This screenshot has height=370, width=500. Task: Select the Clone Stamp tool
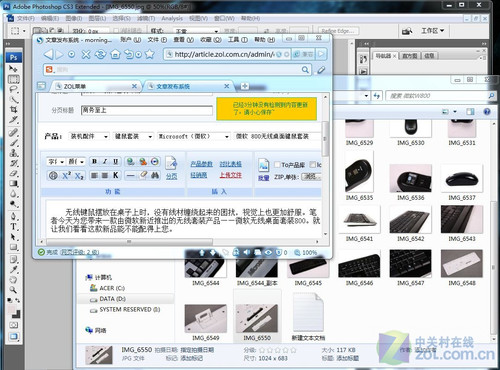(14, 153)
